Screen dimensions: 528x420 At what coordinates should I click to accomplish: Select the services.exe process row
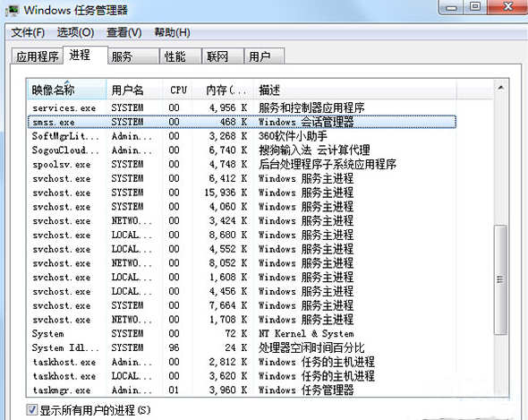click(242, 107)
